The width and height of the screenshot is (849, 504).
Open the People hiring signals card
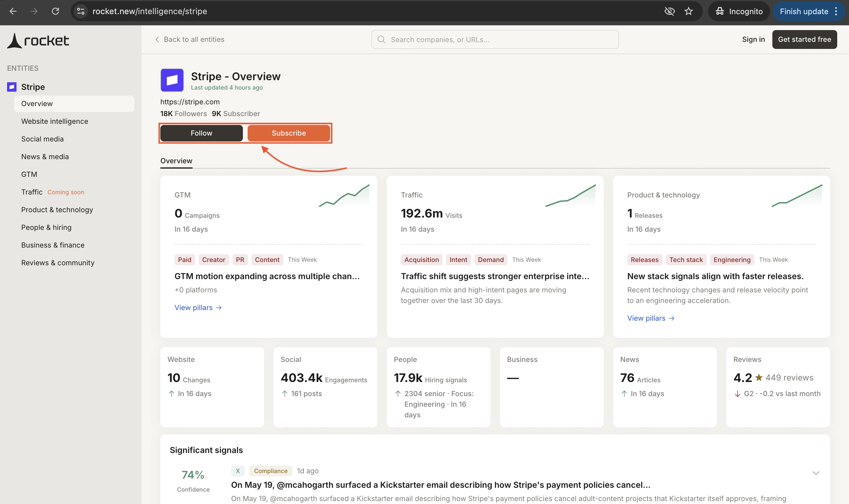[x=438, y=387]
